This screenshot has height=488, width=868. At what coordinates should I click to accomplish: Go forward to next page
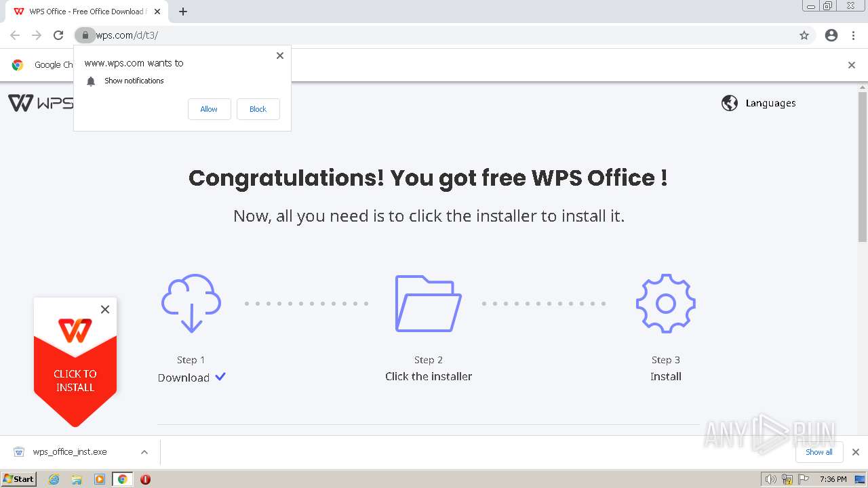pos(37,35)
